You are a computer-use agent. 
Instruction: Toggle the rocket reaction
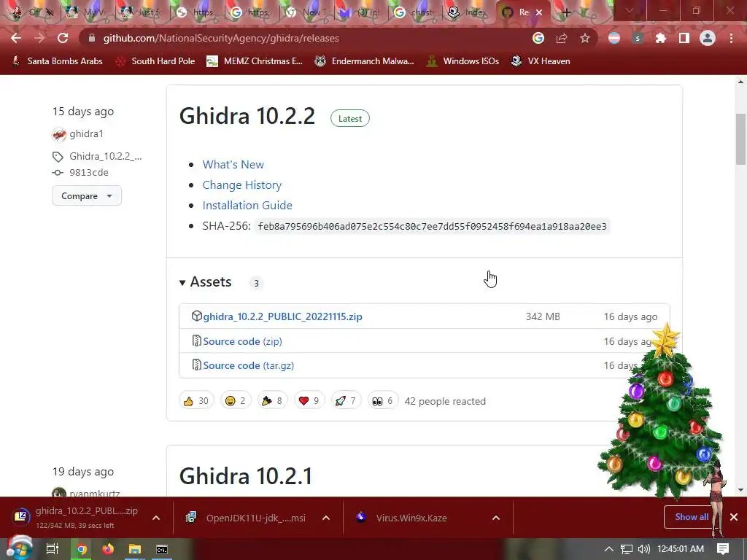346,401
